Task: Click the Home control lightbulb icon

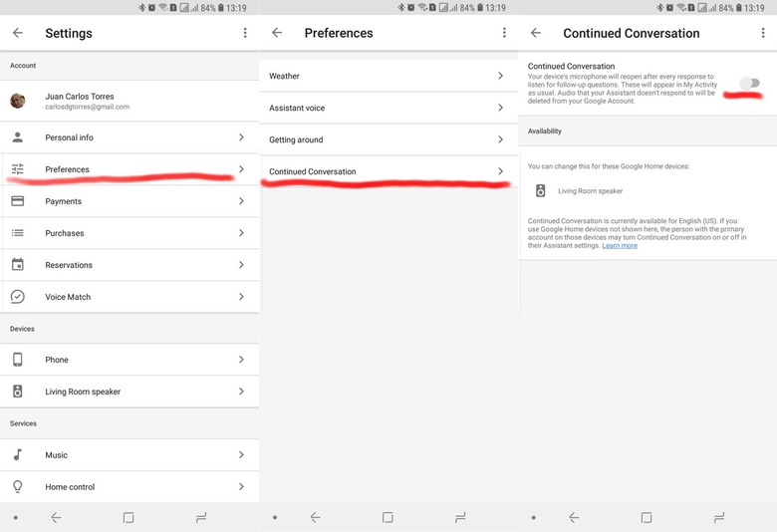Action: click(x=18, y=486)
